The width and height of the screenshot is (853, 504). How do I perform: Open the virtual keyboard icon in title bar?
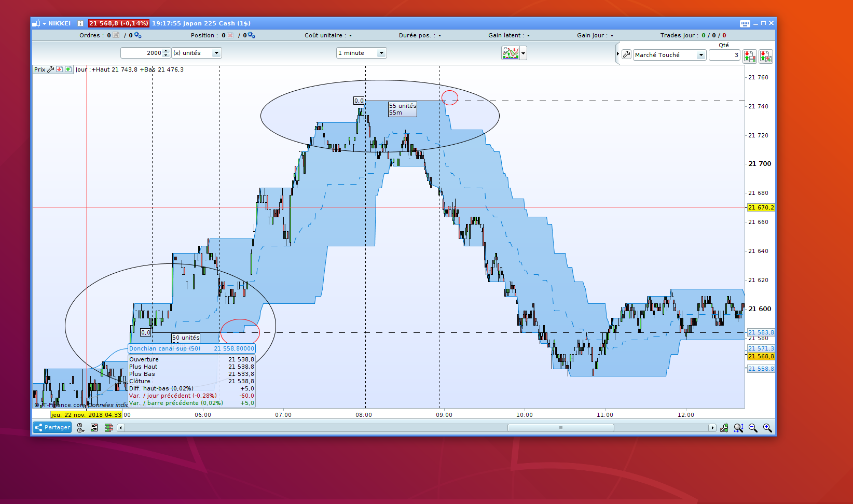(x=745, y=23)
